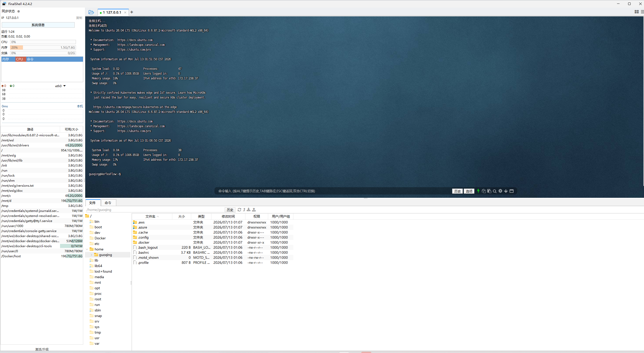Click the CPU usage 0% bar
Screen dimensions: 644x353
43,42
